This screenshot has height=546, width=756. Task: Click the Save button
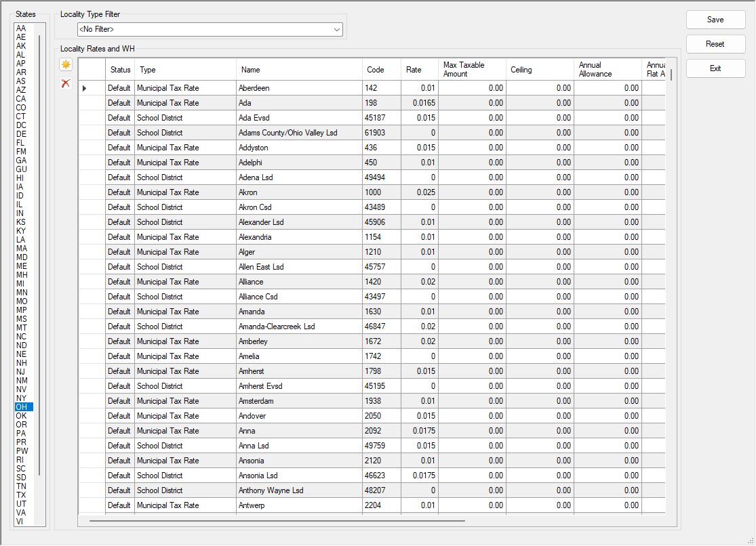(715, 20)
